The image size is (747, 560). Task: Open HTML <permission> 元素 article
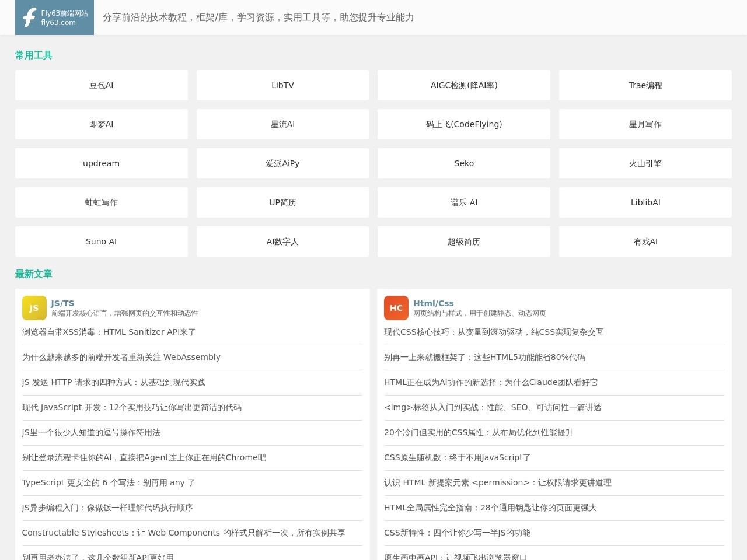pyautogui.click(x=498, y=482)
